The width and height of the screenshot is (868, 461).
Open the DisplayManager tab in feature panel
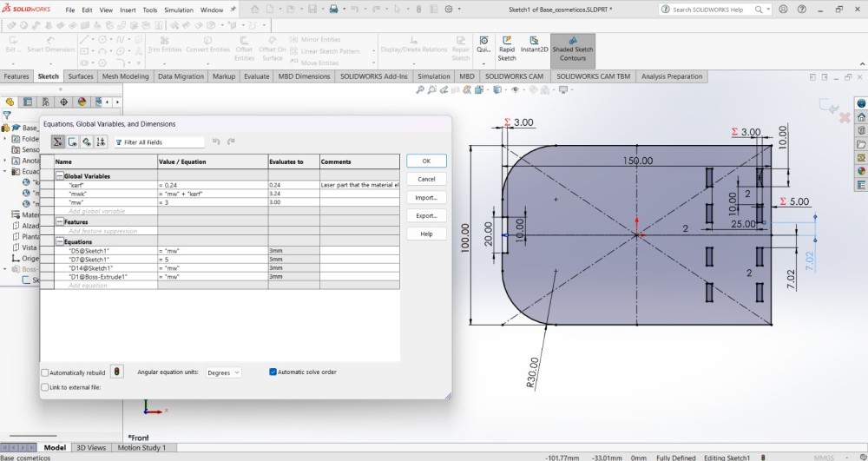82,102
